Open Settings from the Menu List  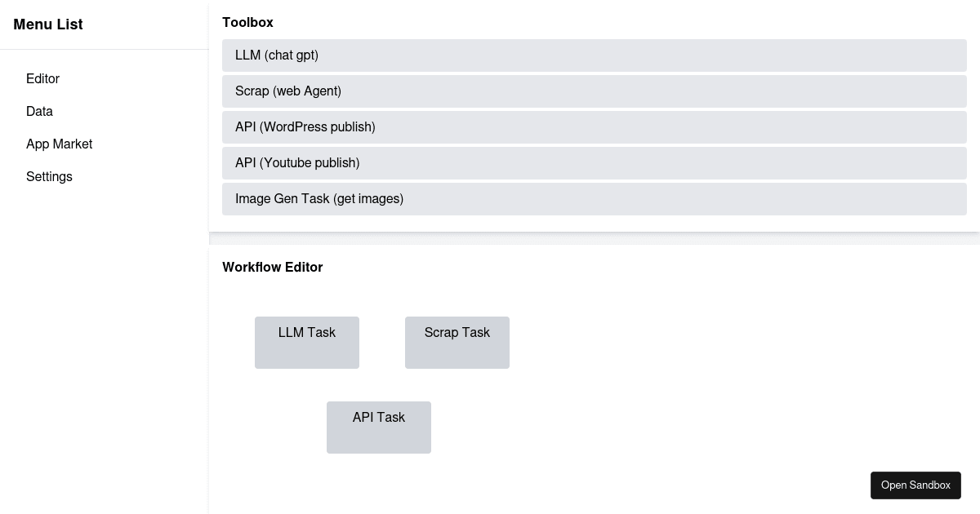click(49, 176)
